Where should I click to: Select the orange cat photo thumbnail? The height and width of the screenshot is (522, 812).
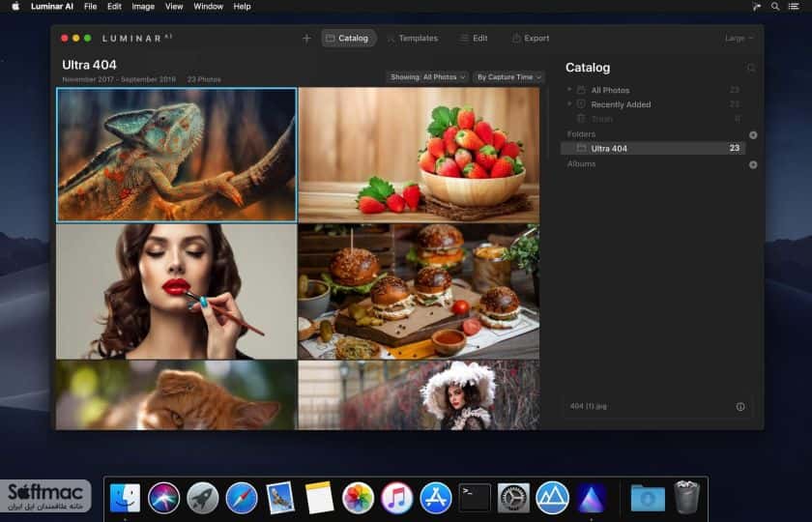(177, 395)
